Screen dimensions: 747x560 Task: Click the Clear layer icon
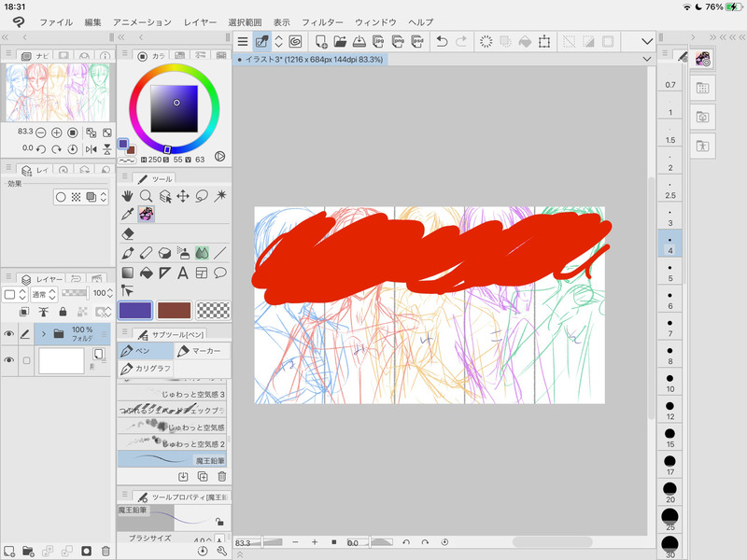point(486,42)
